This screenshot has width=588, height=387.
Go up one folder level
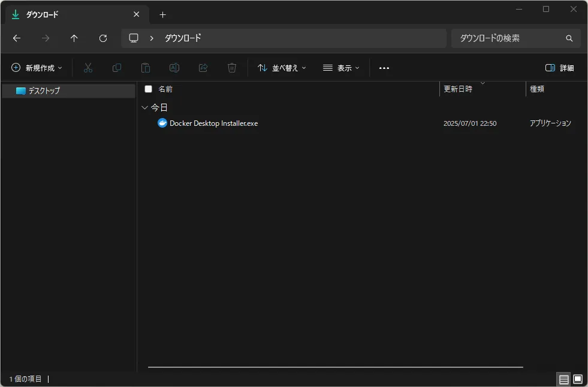coord(74,38)
